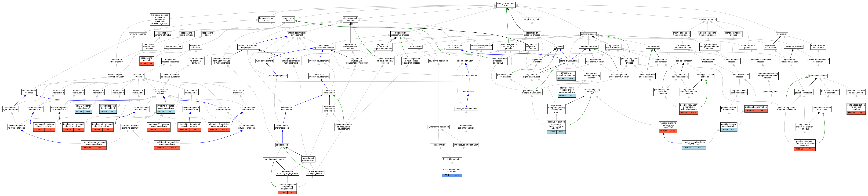Select the 'phosphorylation' node
868x196 pixels.
point(771,92)
